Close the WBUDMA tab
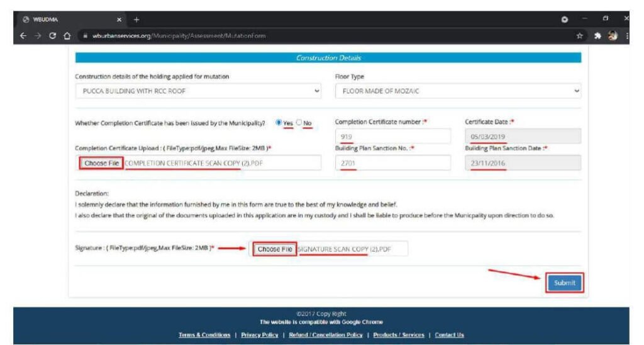This screenshot has width=644, height=345. 119,20
